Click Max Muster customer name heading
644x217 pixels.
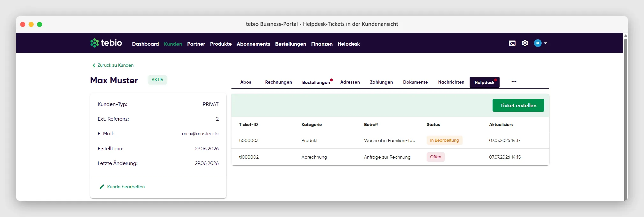point(114,80)
